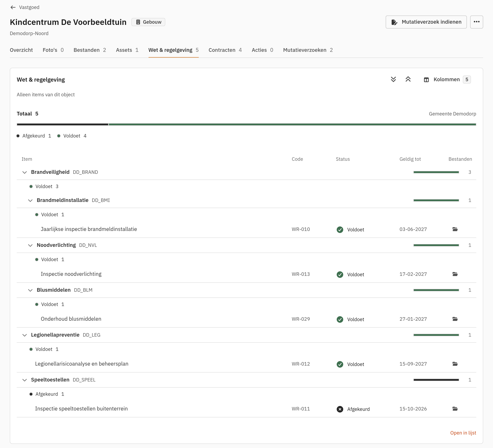493x448 pixels.
Task: Click the Afgekeurd 1 legend item under Totaal
Action: click(x=34, y=136)
